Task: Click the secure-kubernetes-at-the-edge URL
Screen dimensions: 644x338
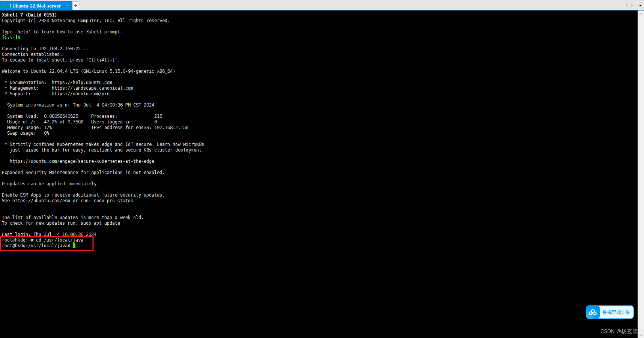Action: coord(82,161)
